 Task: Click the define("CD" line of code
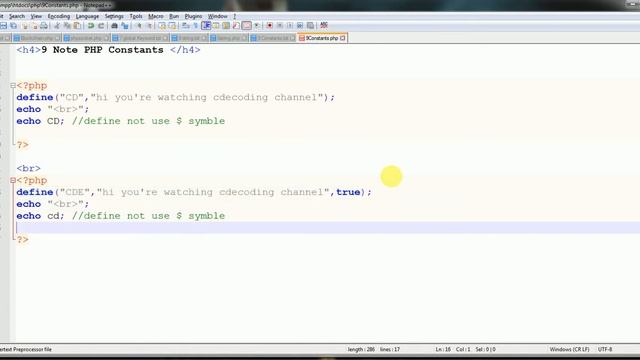pyautogui.click(x=176, y=98)
